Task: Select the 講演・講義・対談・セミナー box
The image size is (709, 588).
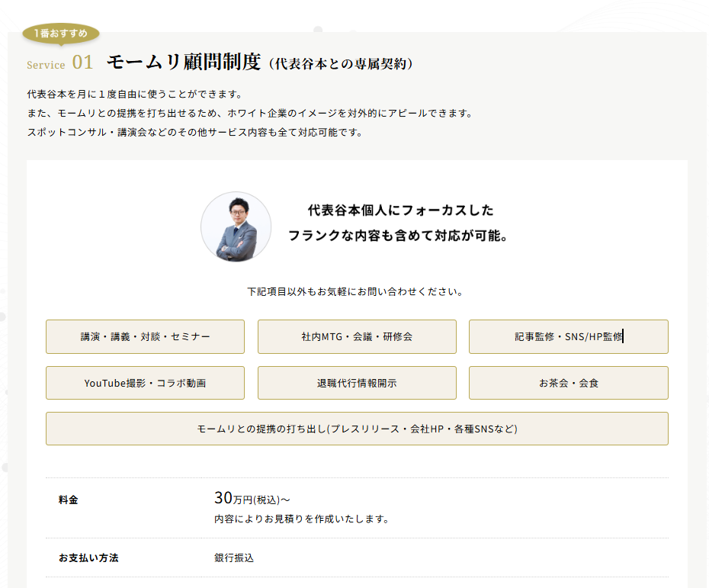Action: (x=145, y=336)
